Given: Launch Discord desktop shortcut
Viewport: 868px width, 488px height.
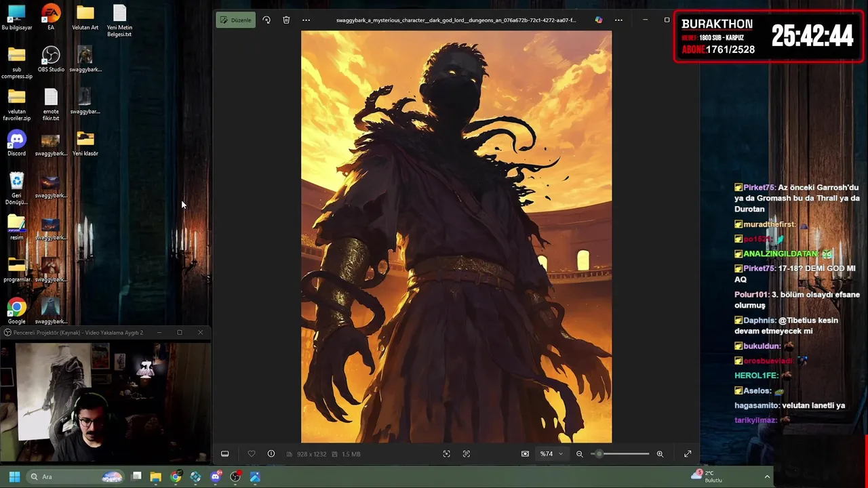Looking at the screenshot, I should click(17, 144).
